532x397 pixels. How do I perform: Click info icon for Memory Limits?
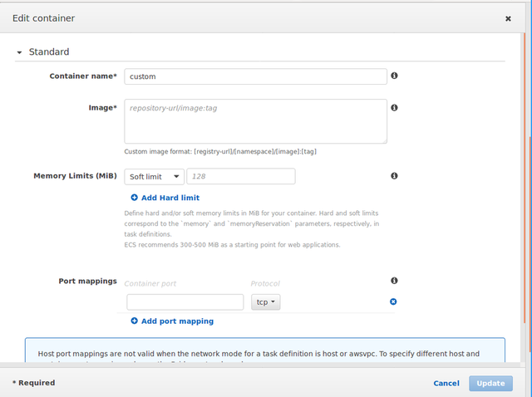pos(394,176)
